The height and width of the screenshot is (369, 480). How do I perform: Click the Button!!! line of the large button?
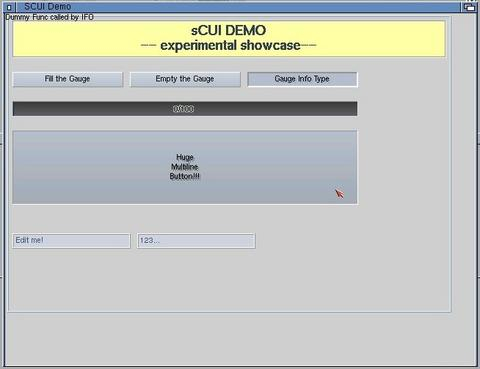click(185, 176)
